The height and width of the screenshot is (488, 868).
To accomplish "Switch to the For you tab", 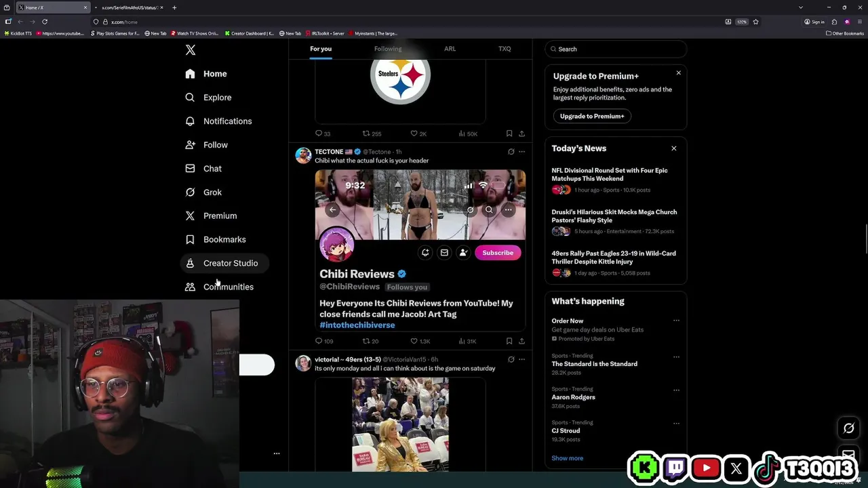I will 321,49.
